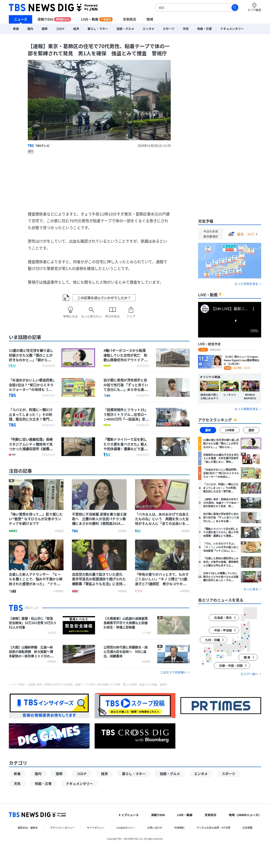Open the Japan weather forecast map
This screenshot has width=270, height=868.
230,261
